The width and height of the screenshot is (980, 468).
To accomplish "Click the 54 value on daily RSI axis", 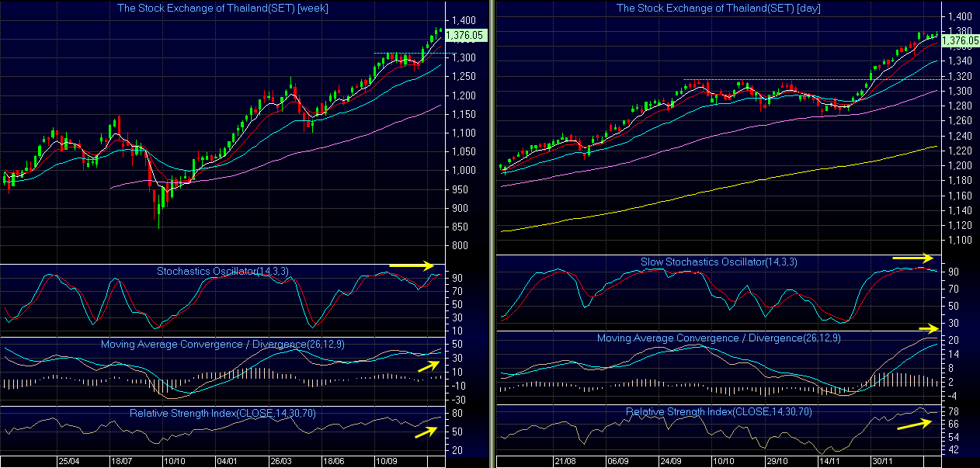I will coord(953,438).
